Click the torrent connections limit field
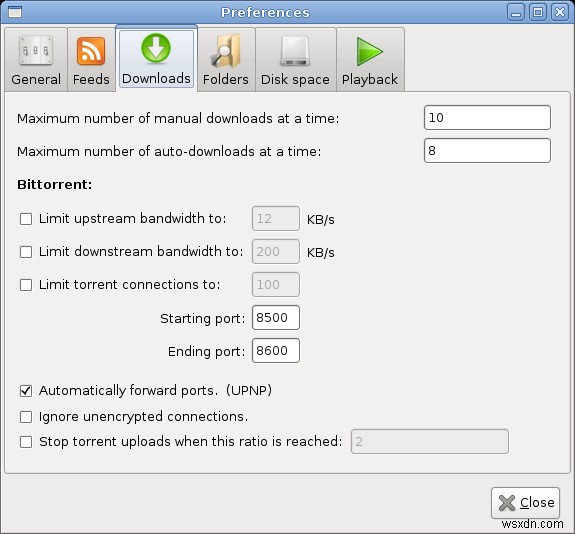This screenshot has height=534, width=575. [276, 285]
